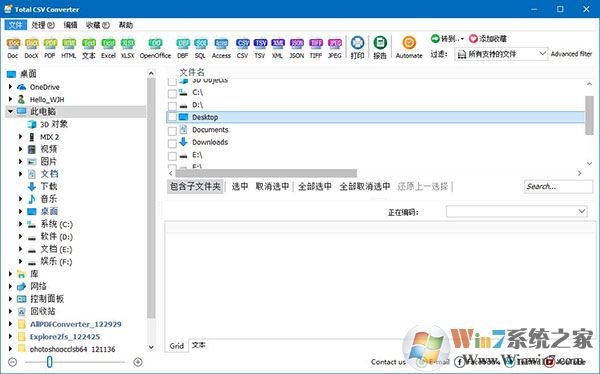Select OpenOffice output format
This screenshot has height=374, width=600.
tap(155, 48)
